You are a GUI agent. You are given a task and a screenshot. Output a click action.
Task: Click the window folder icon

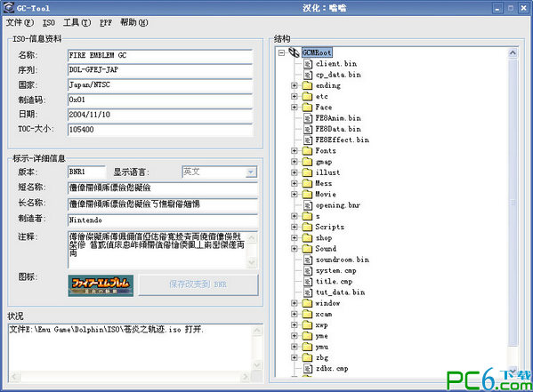click(x=307, y=303)
